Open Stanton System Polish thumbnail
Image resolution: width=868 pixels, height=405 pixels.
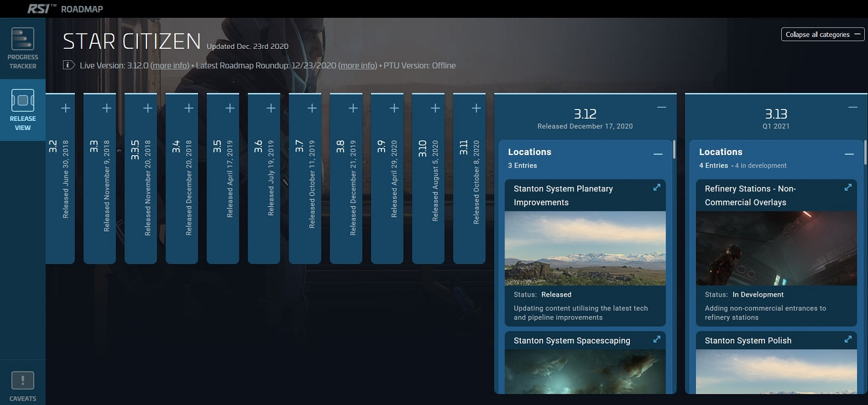point(776,371)
